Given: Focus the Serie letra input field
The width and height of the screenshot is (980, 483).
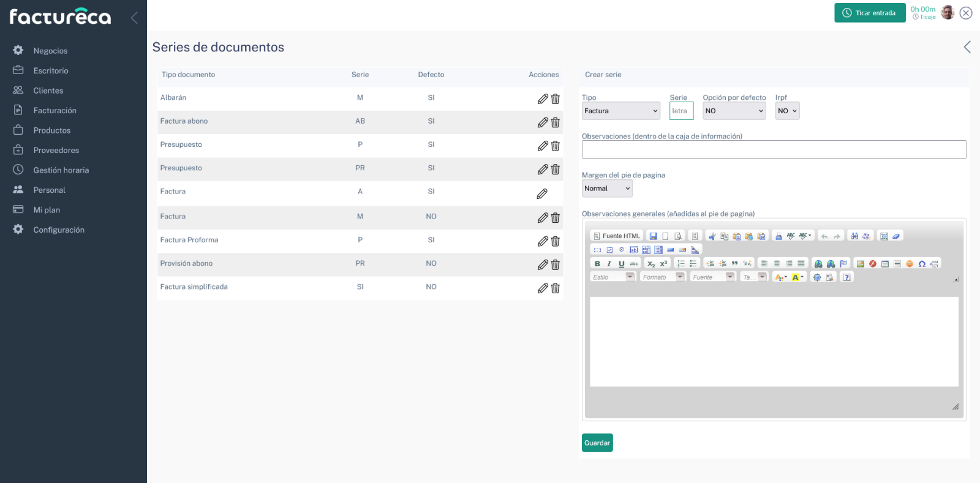Looking at the screenshot, I should [681, 111].
